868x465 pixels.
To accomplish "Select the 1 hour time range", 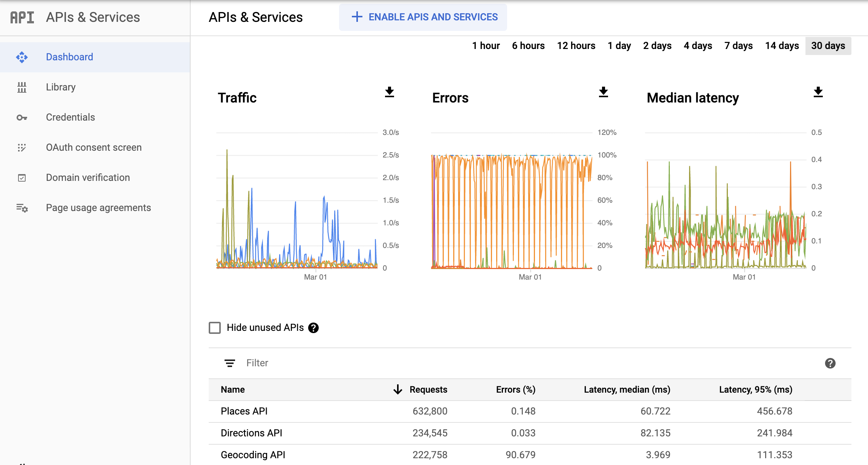I will click(x=484, y=45).
